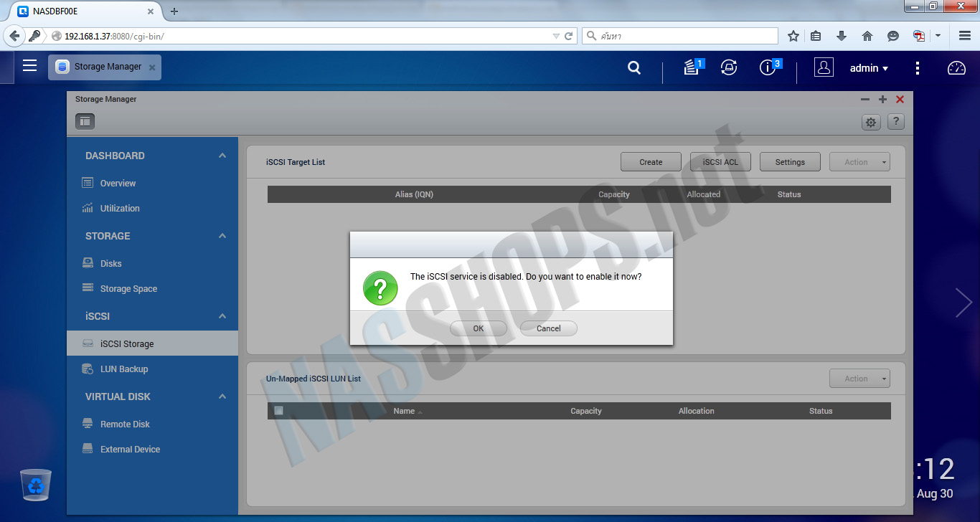Click the search magnifier icon in top bar
Image resolution: width=980 pixels, height=522 pixels.
[634, 67]
